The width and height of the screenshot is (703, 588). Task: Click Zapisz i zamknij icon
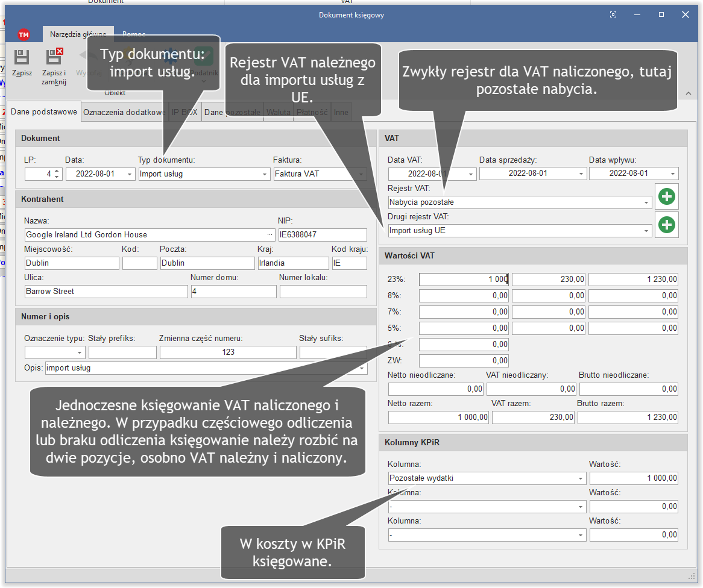(x=54, y=57)
